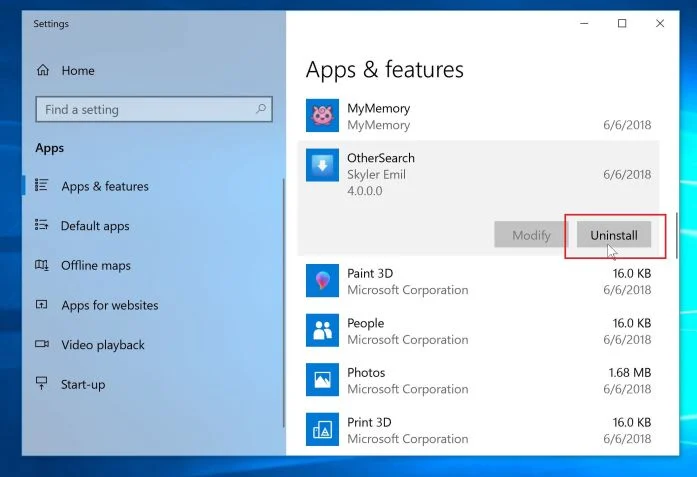Click the Photos app icon
This screenshot has width=697, height=477.
[x=322, y=380]
